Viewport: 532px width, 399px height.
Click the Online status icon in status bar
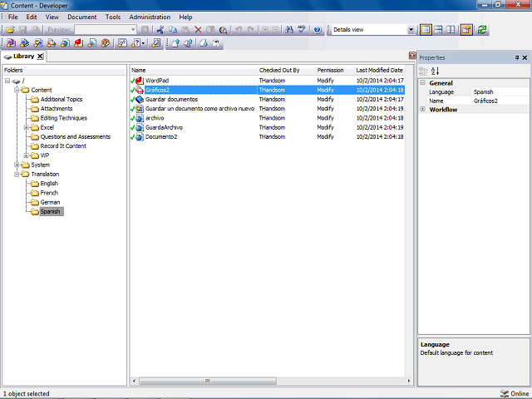(x=505, y=393)
